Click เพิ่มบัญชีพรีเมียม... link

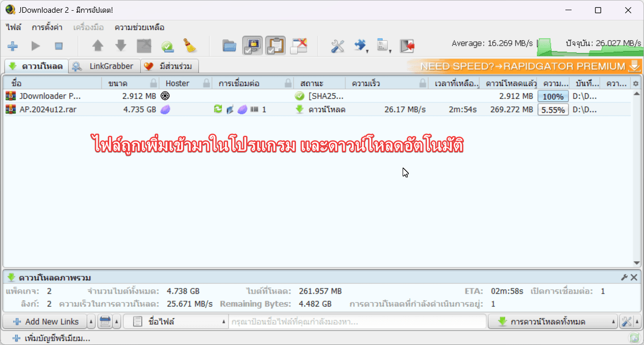point(51,338)
